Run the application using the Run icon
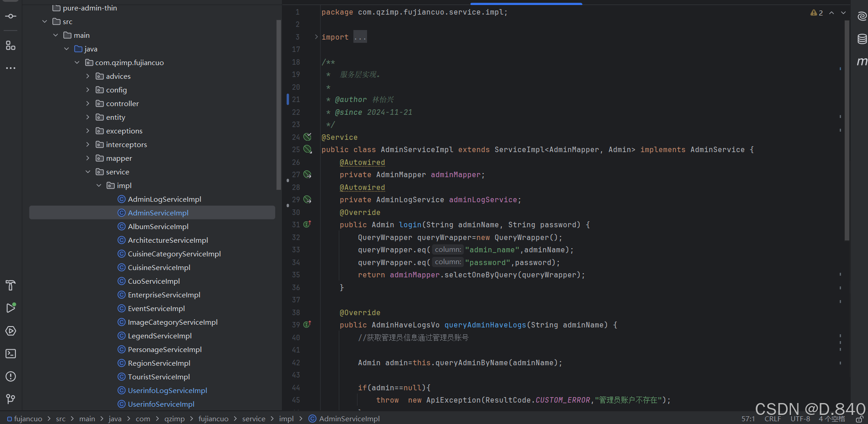Viewport: 868px width, 424px height. tap(11, 308)
